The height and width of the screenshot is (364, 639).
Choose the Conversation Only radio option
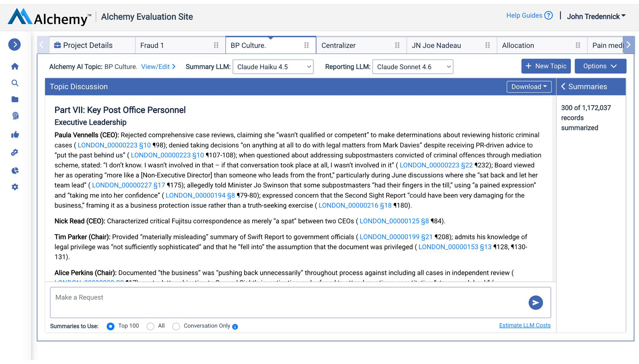[176, 326]
